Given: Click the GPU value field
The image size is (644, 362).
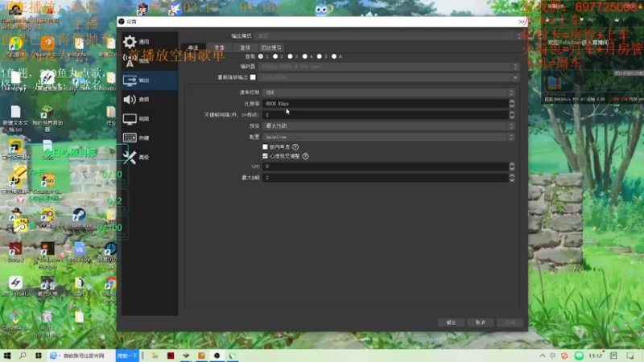Looking at the screenshot, I should point(386,167).
